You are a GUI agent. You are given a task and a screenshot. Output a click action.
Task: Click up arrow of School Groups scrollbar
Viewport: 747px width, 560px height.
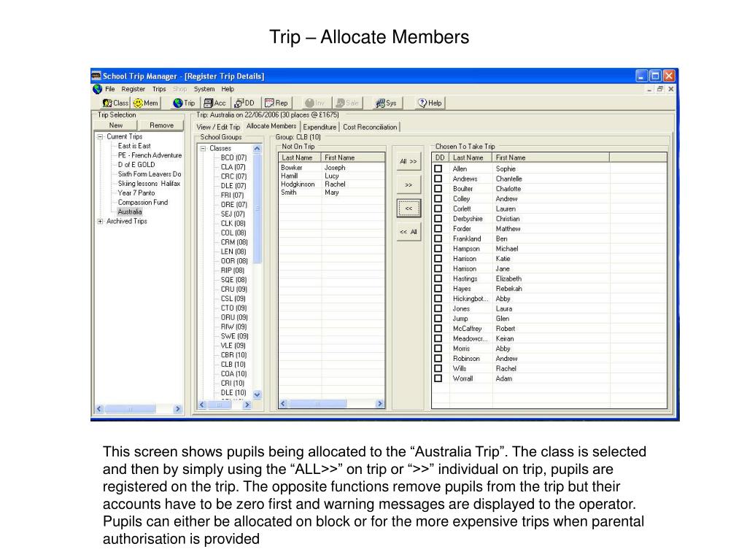[258, 149]
